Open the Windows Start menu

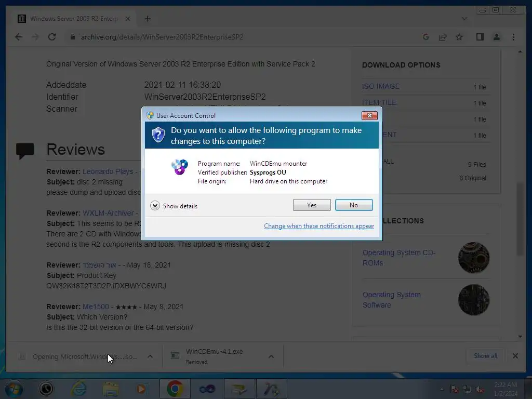[14, 389]
